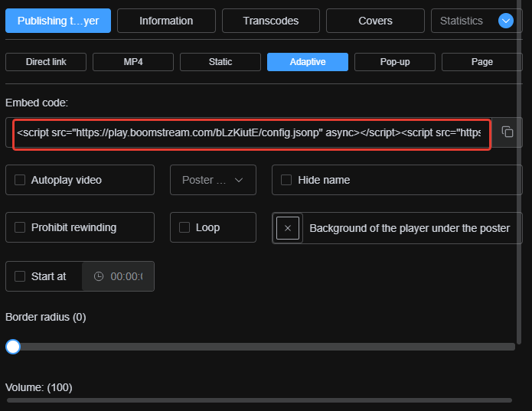The height and width of the screenshot is (411, 532).
Task: Choose the Direct link embed type
Action: [46, 62]
